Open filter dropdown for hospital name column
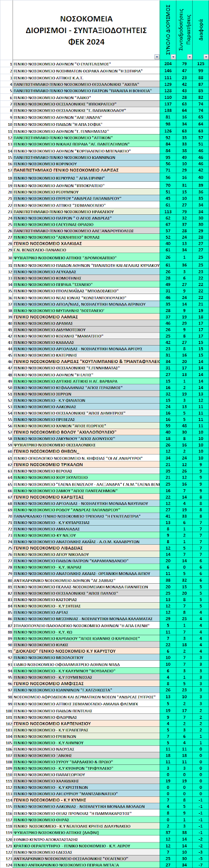The height and width of the screenshot is (868, 209). tap(156, 57)
